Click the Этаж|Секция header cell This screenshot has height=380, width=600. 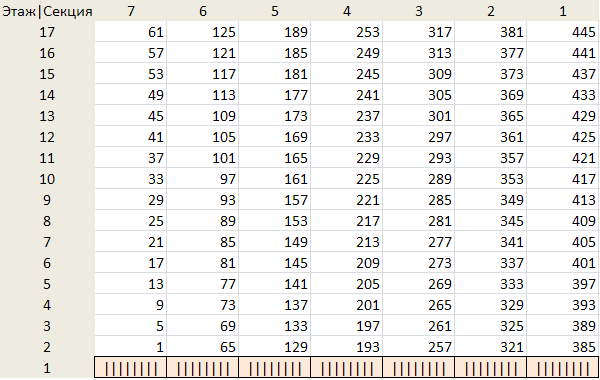[47, 11]
